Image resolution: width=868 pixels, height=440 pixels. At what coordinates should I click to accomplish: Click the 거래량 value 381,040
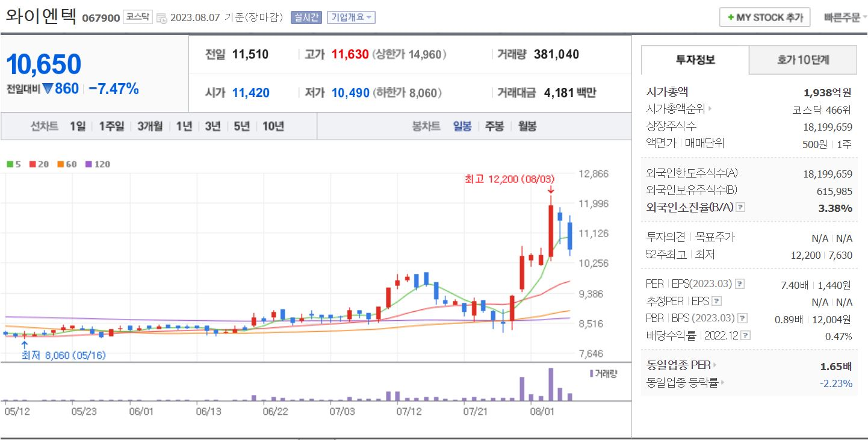pyautogui.click(x=556, y=55)
